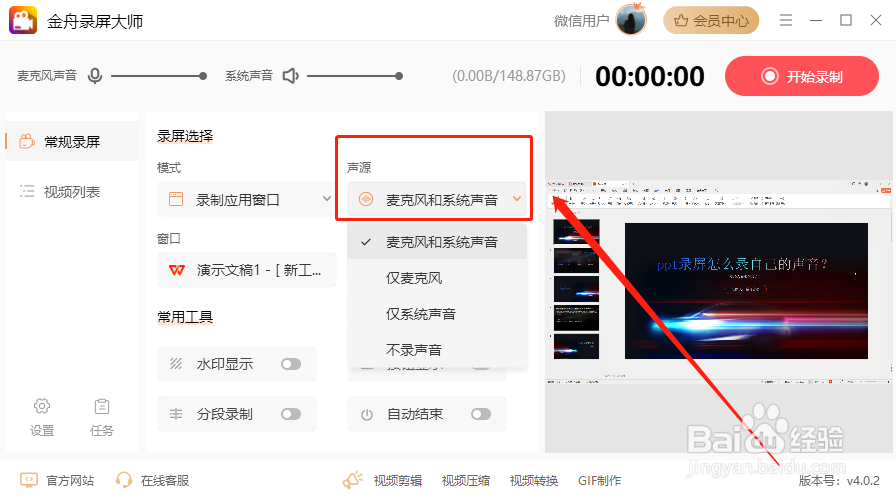
Task: Switch to 视频列表 tab
Action: [x=72, y=191]
